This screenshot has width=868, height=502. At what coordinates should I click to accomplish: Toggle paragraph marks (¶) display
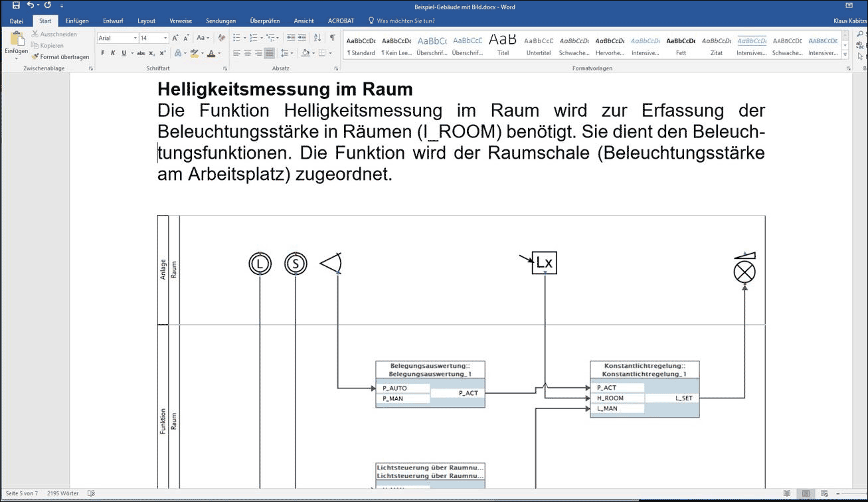(x=332, y=38)
